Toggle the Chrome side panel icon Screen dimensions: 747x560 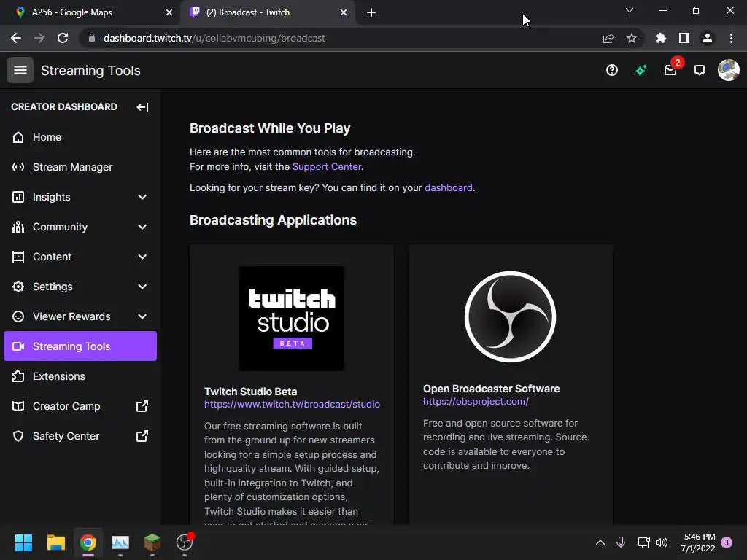684,38
